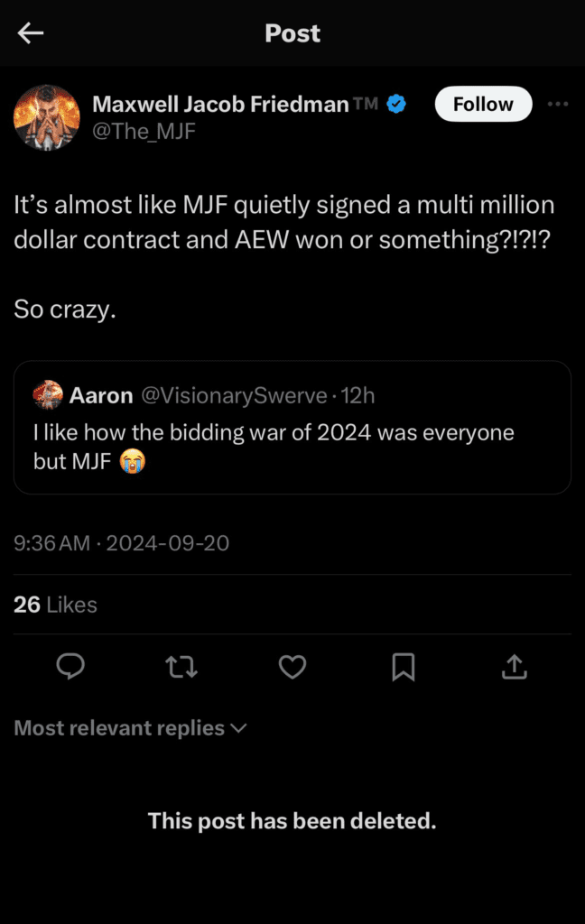Open more options with the three-dot icon
Screen dimensions: 585x924
[558, 104]
